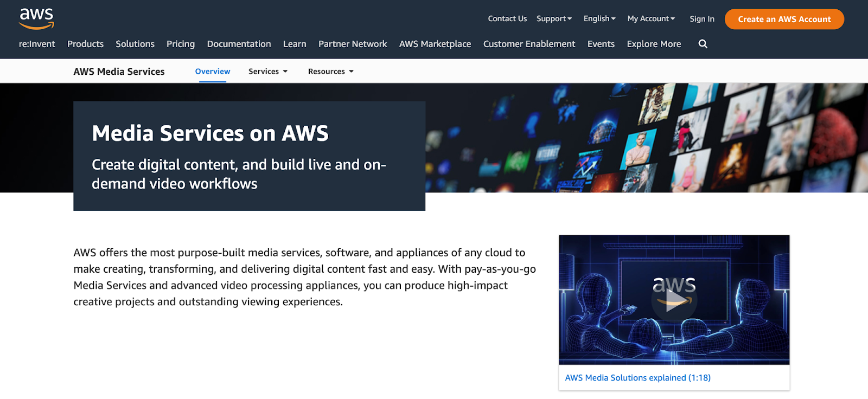This screenshot has width=868, height=399.
Task: Click the AWS logo in header
Action: 37,19
